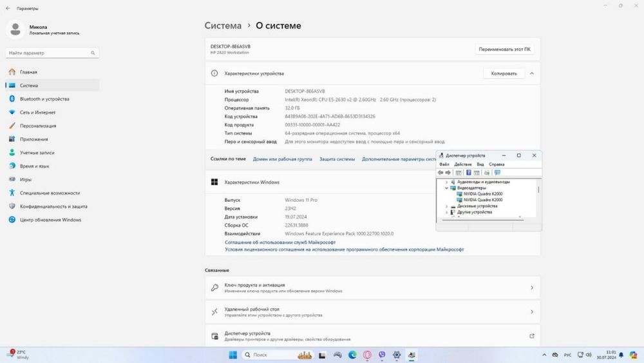Go back with the Параметры back arrow
The width and height of the screenshot is (644, 363).
click(x=8, y=8)
